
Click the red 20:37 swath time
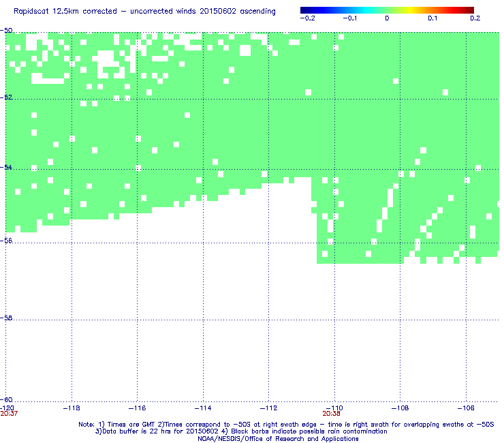pyautogui.click(x=9, y=414)
